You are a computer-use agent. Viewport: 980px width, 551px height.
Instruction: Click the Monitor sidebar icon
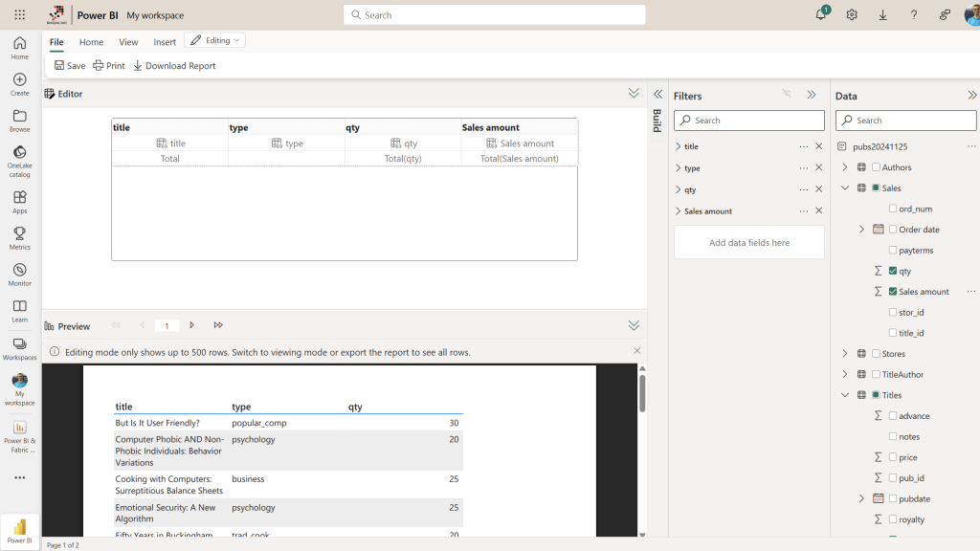19,271
